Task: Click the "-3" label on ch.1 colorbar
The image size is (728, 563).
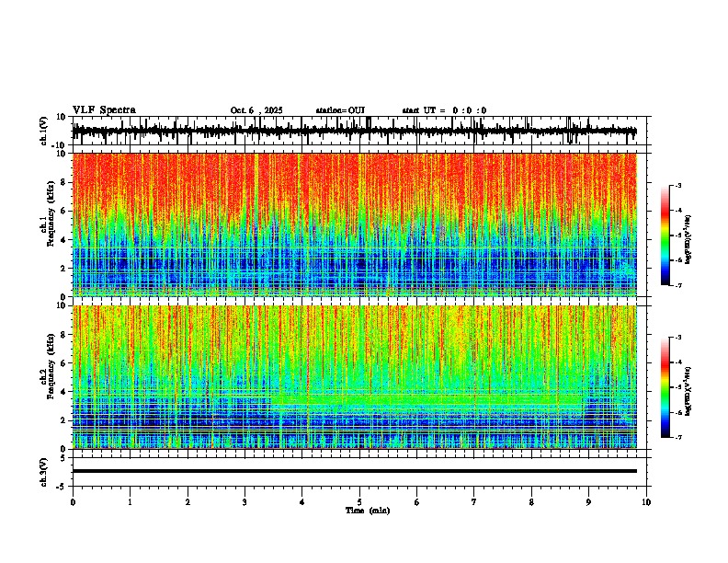Action: (677, 185)
